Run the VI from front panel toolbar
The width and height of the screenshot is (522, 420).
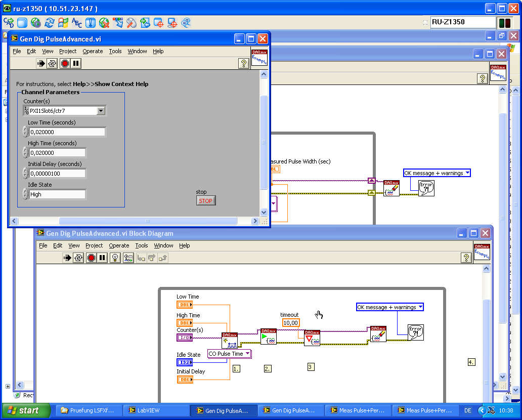click(x=41, y=63)
